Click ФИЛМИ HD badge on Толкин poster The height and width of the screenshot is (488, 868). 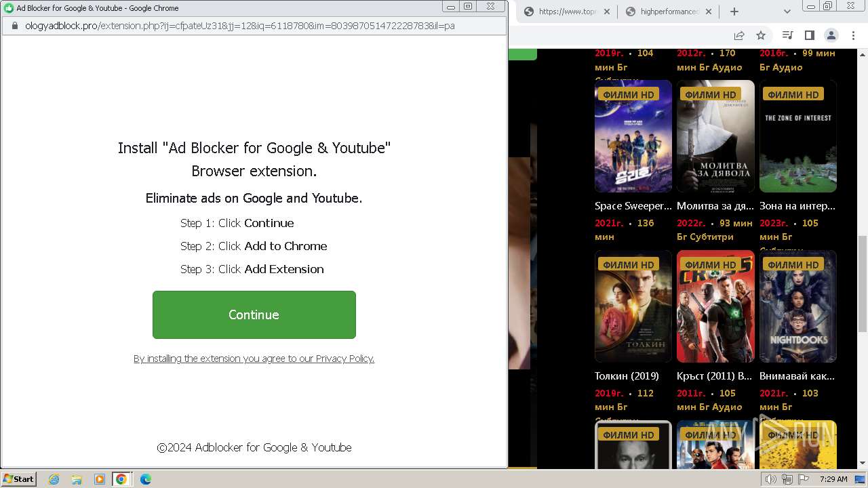[629, 264]
